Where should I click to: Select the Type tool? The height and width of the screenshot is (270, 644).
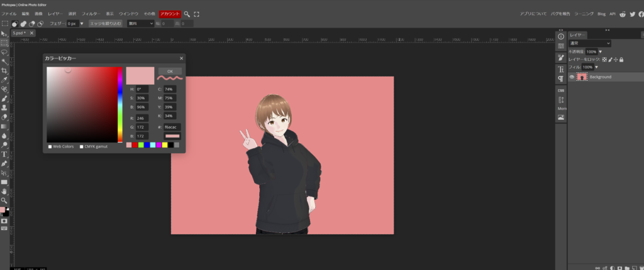point(4,154)
